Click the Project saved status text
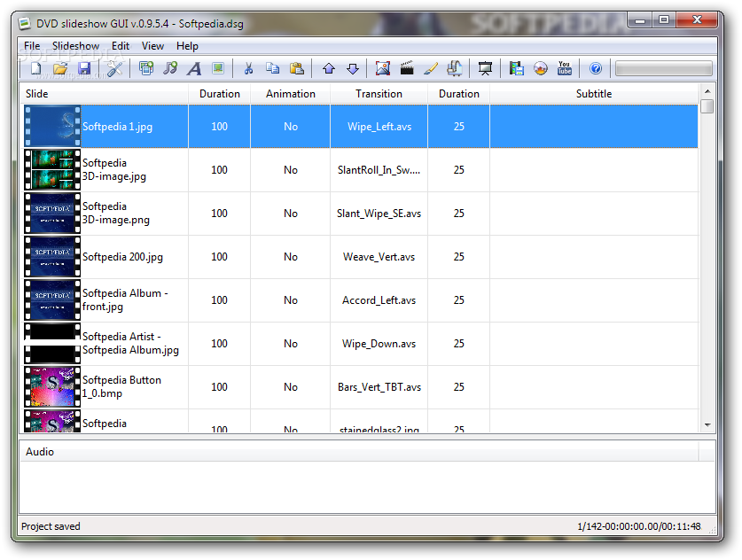742x560 pixels. coord(51,526)
